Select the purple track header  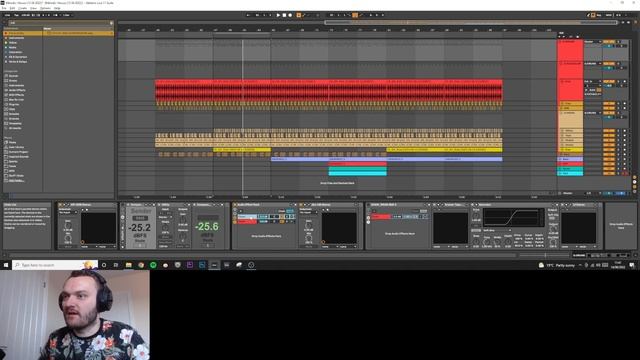570,159
